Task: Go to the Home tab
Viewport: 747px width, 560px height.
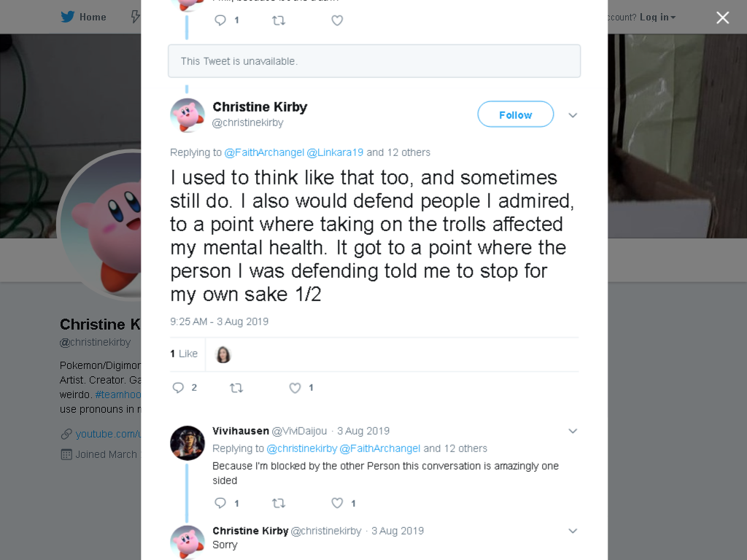Action: pyautogui.click(x=83, y=17)
